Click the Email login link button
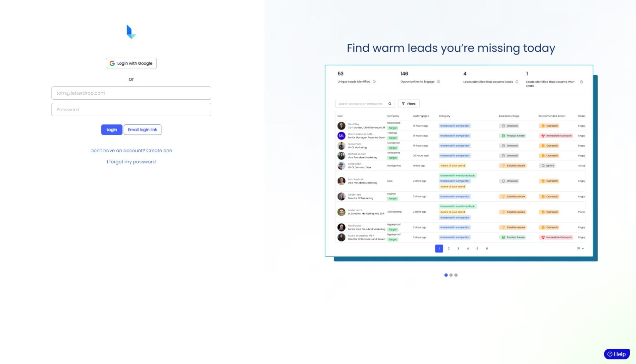The image size is (636, 364). (x=142, y=130)
